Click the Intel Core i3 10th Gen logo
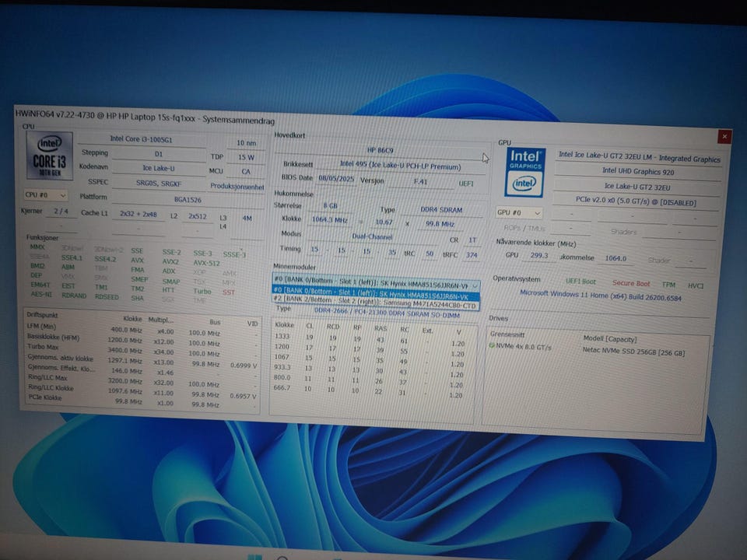The image size is (747, 560). point(50,156)
